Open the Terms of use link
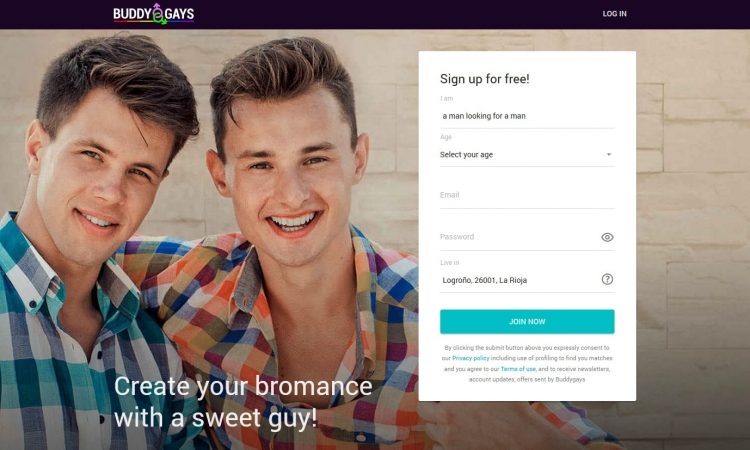Image resolution: width=750 pixels, height=450 pixels. (x=518, y=369)
